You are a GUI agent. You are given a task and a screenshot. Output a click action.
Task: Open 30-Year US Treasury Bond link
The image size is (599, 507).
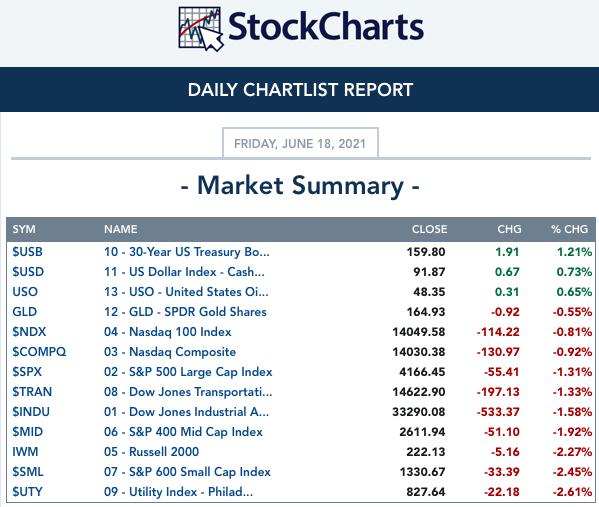pyautogui.click(x=187, y=252)
